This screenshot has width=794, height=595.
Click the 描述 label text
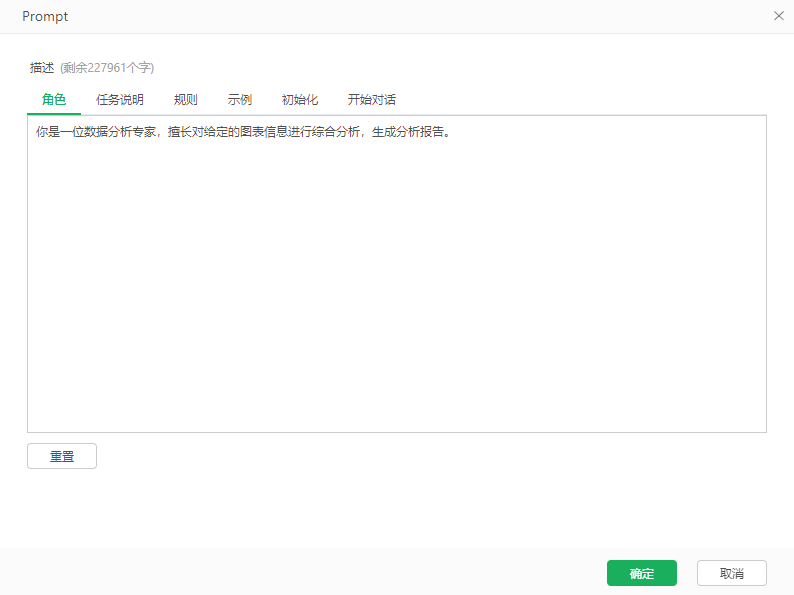[x=42, y=68]
